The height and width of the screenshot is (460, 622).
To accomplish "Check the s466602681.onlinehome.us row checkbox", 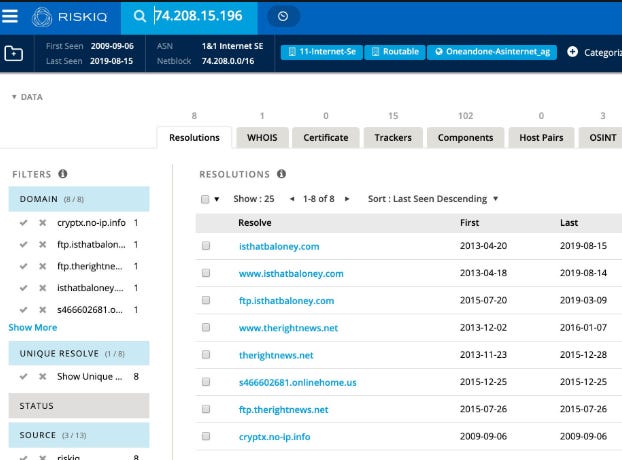I will click(205, 381).
